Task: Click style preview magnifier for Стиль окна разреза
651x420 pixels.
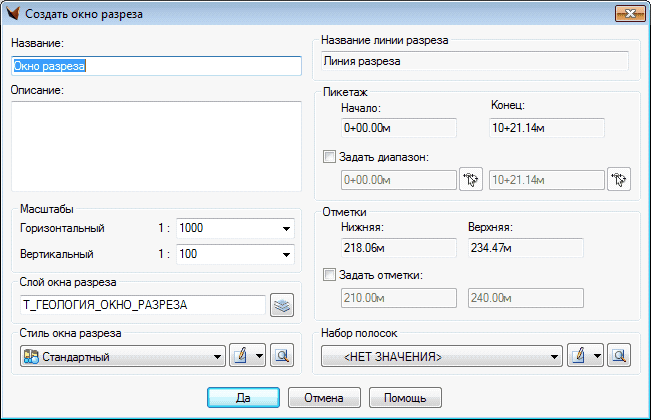Action: pyautogui.click(x=281, y=356)
